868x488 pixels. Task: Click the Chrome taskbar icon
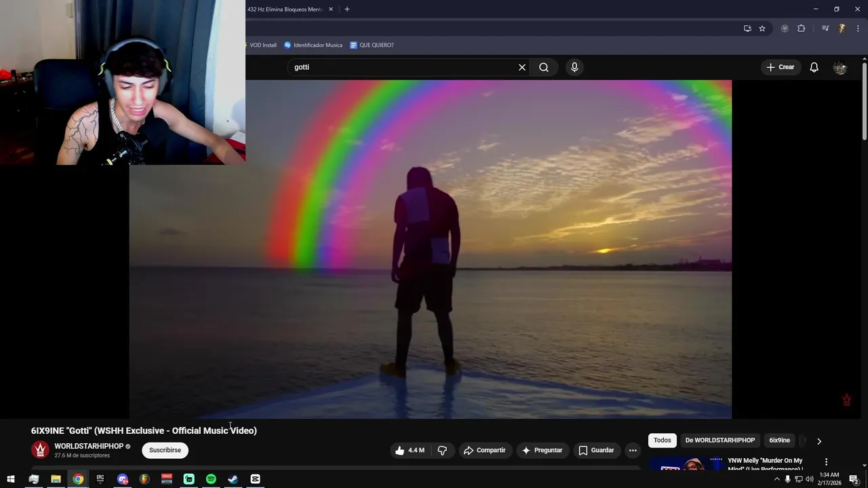[78, 479]
